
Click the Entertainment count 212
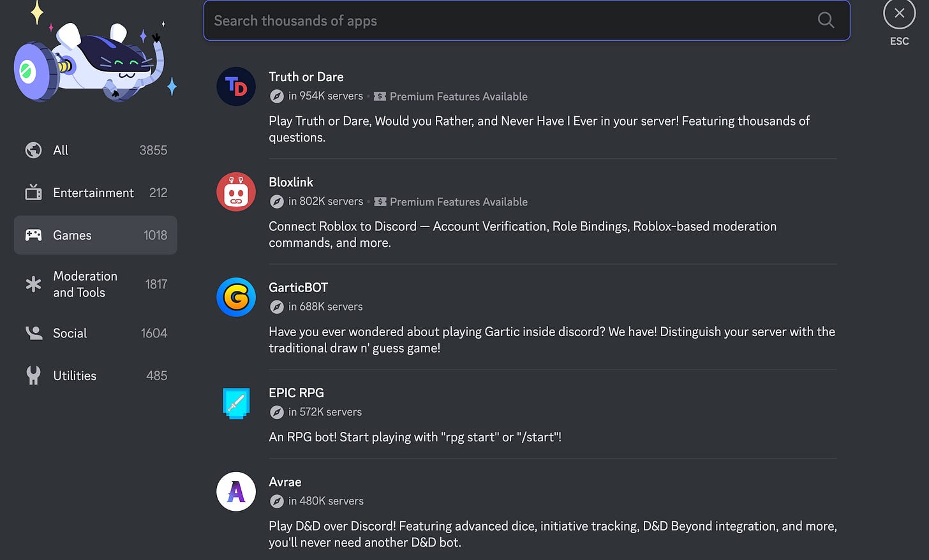coord(158,193)
